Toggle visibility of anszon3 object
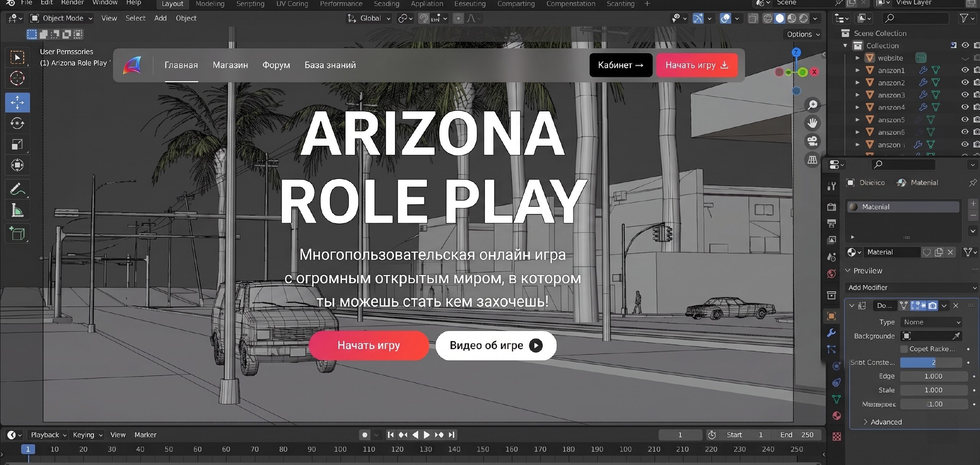980x465 pixels. coord(965,95)
